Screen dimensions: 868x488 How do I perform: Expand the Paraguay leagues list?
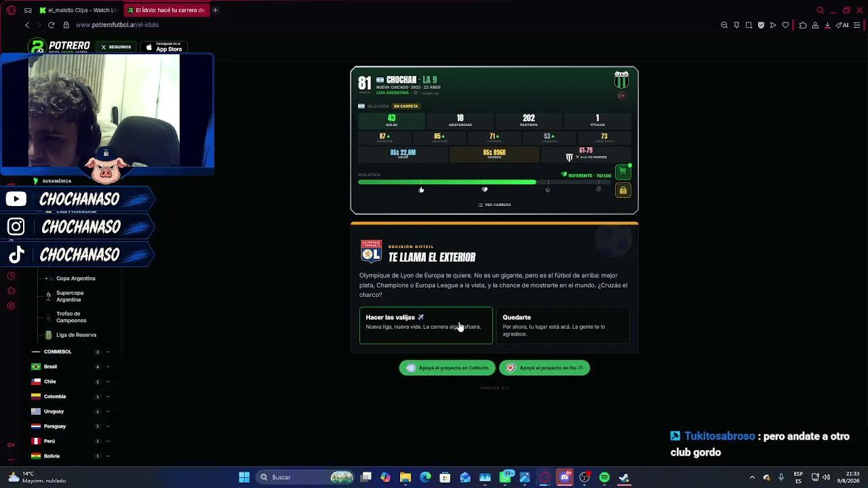pyautogui.click(x=107, y=426)
